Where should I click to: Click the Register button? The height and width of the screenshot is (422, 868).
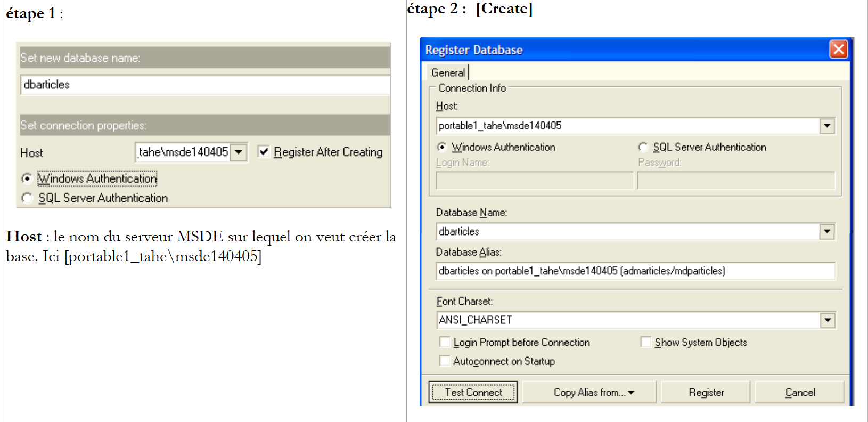(x=706, y=393)
